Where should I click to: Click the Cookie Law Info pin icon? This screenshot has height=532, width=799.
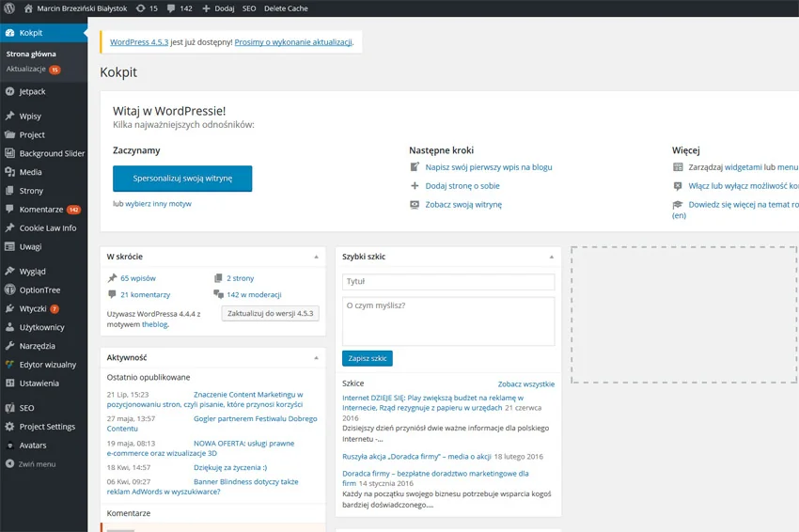[9, 228]
